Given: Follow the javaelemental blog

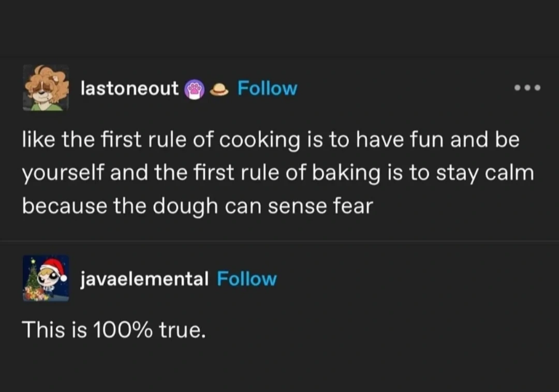Looking at the screenshot, I should tap(247, 279).
